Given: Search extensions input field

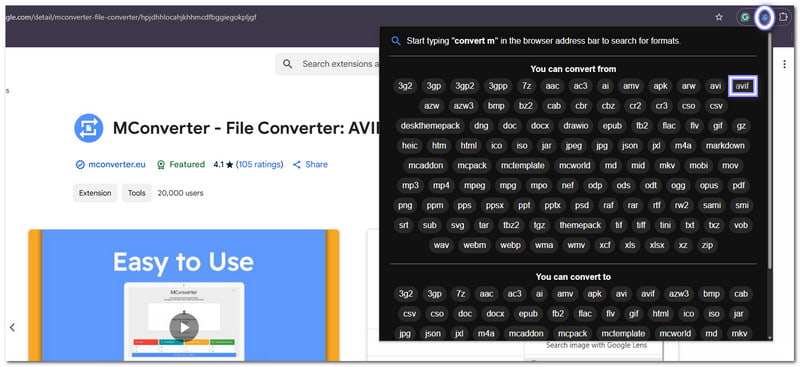Looking at the screenshot, I should coord(329,64).
